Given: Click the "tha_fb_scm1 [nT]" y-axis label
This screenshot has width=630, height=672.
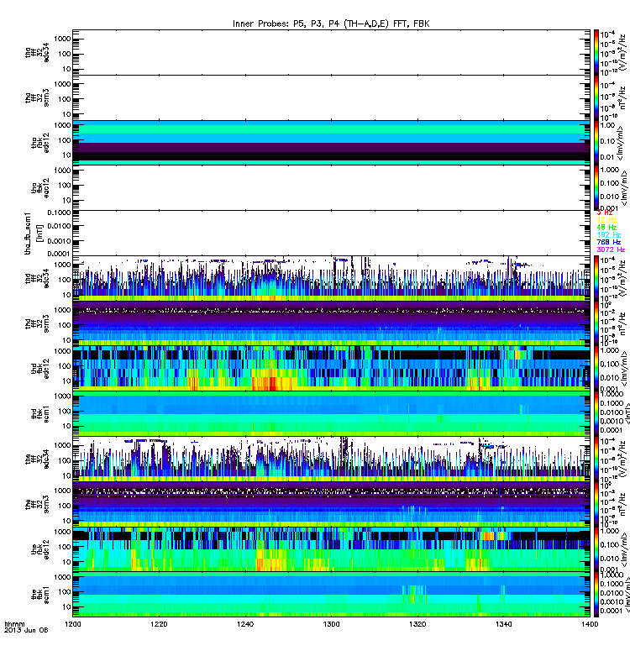Looking at the screenshot, I should [x=34, y=234].
